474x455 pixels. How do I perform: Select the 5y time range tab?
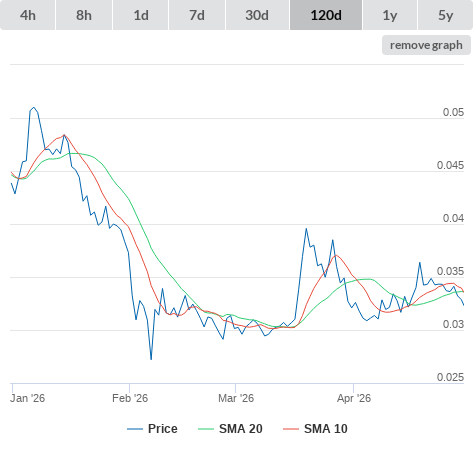(x=445, y=15)
